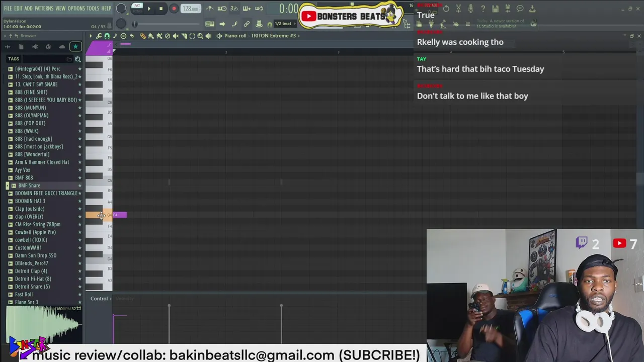This screenshot has width=644, height=362.
Task: Select the Slice tool
Action: pyautogui.click(x=184, y=36)
